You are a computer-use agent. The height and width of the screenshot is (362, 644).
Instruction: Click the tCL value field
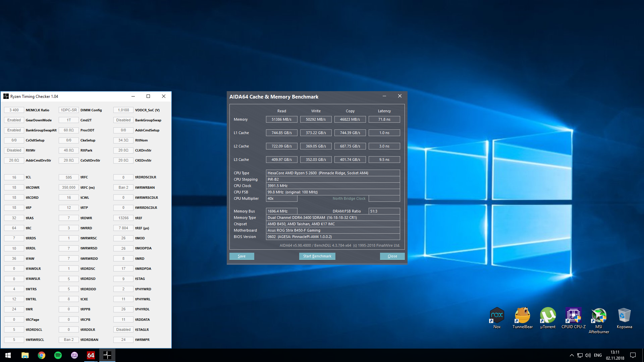[x=14, y=177]
